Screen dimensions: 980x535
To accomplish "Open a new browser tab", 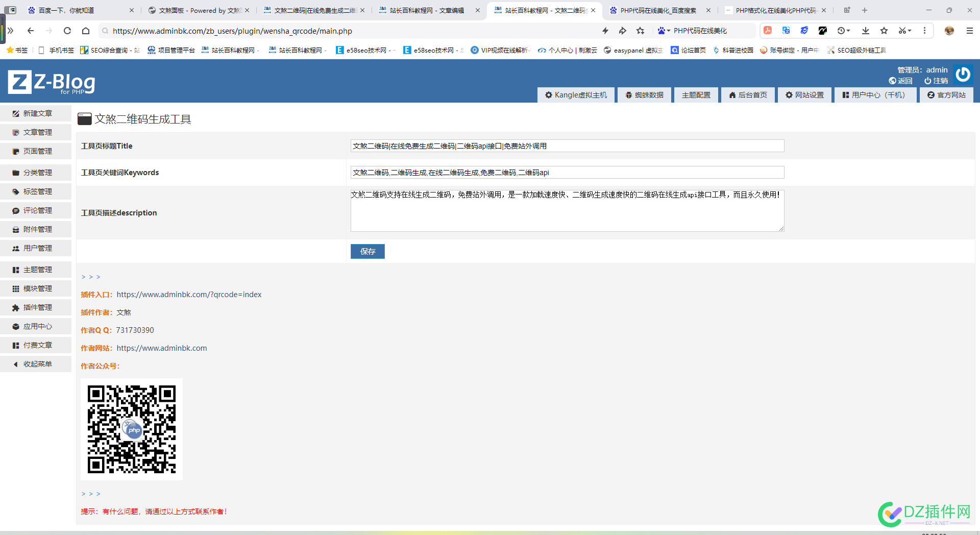I will click(865, 10).
